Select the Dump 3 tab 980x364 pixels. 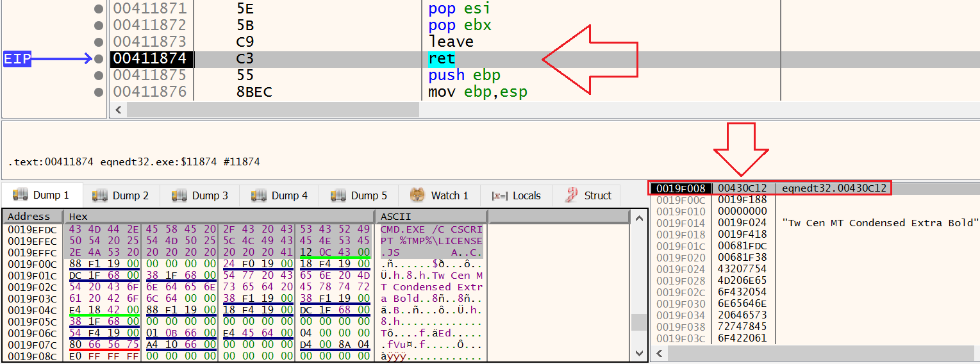coord(200,195)
